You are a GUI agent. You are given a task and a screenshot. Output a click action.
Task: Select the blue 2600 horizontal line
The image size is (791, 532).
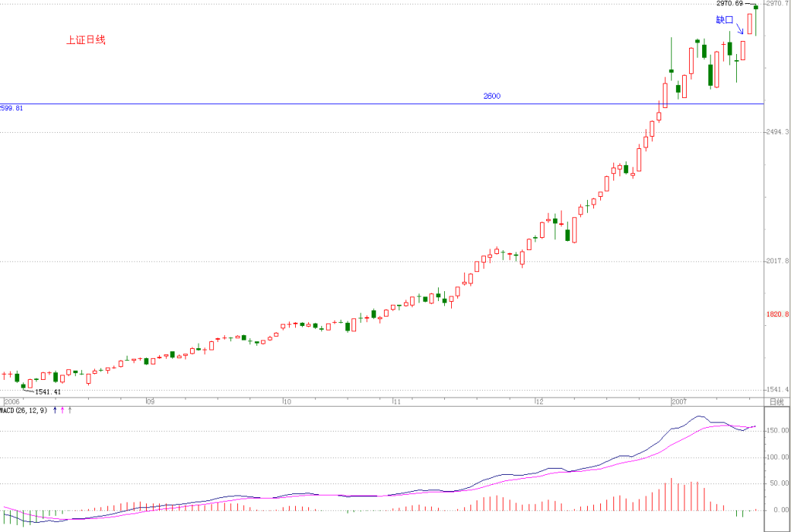point(382,104)
